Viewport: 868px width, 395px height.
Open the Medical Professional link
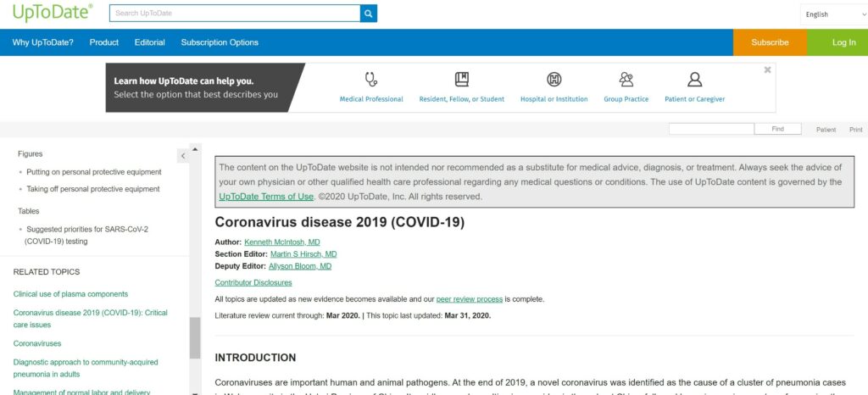click(371, 99)
